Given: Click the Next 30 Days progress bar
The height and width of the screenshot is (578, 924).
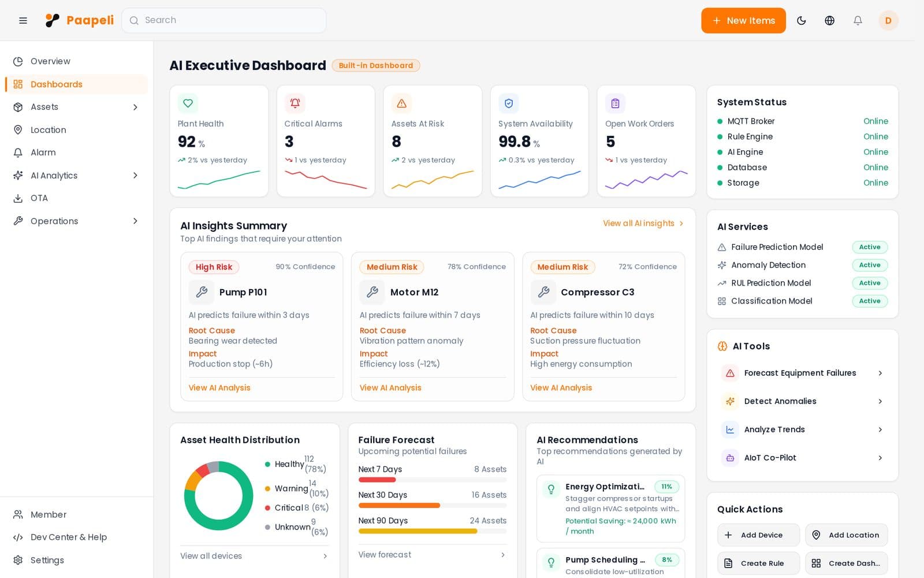Looking at the screenshot, I should click(433, 506).
